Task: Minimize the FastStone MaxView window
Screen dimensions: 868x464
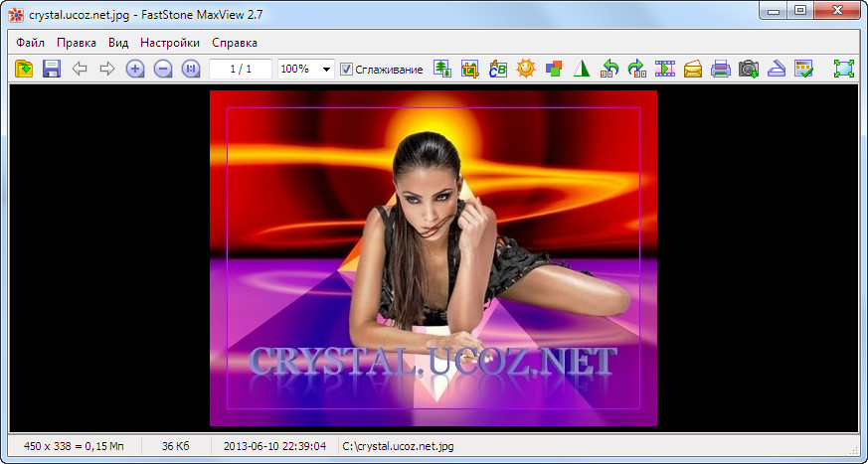Action: tap(774, 10)
